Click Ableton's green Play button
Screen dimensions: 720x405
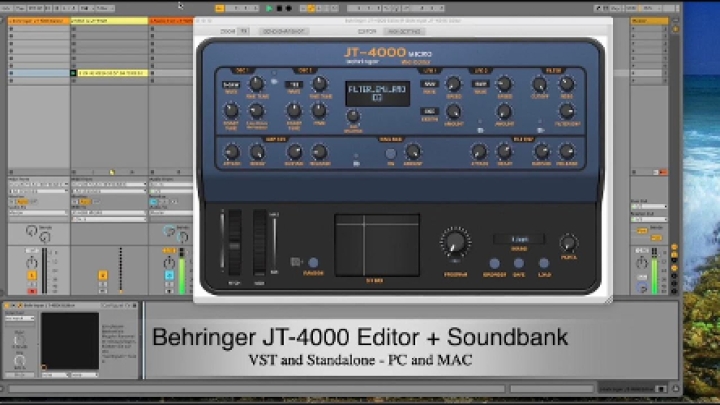(269, 8)
